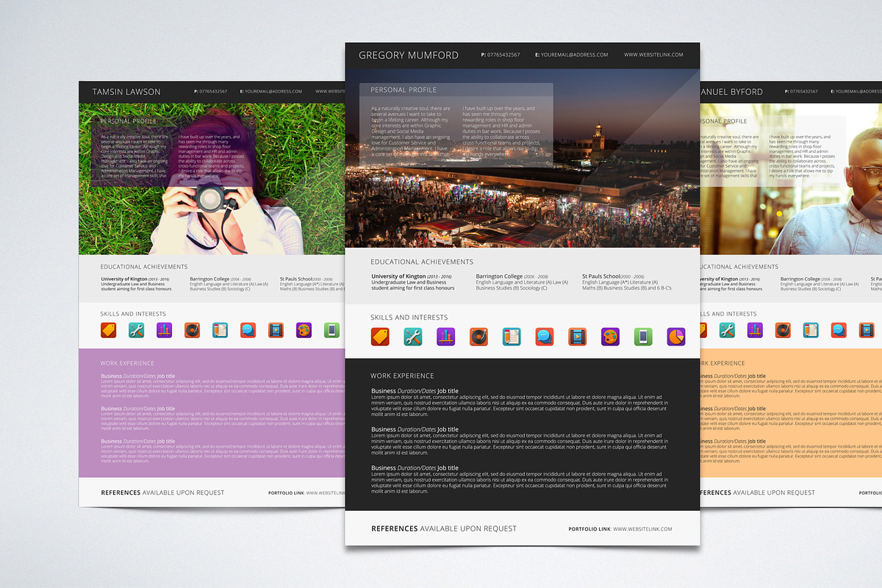Select the tools icon on Tamsin Lawson's resume
The height and width of the screenshot is (588, 882).
click(137, 330)
